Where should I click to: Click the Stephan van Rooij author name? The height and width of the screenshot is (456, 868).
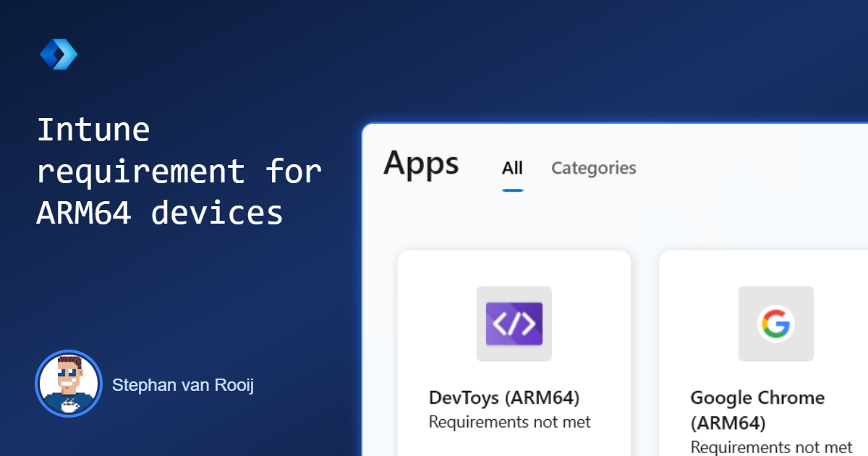click(183, 385)
